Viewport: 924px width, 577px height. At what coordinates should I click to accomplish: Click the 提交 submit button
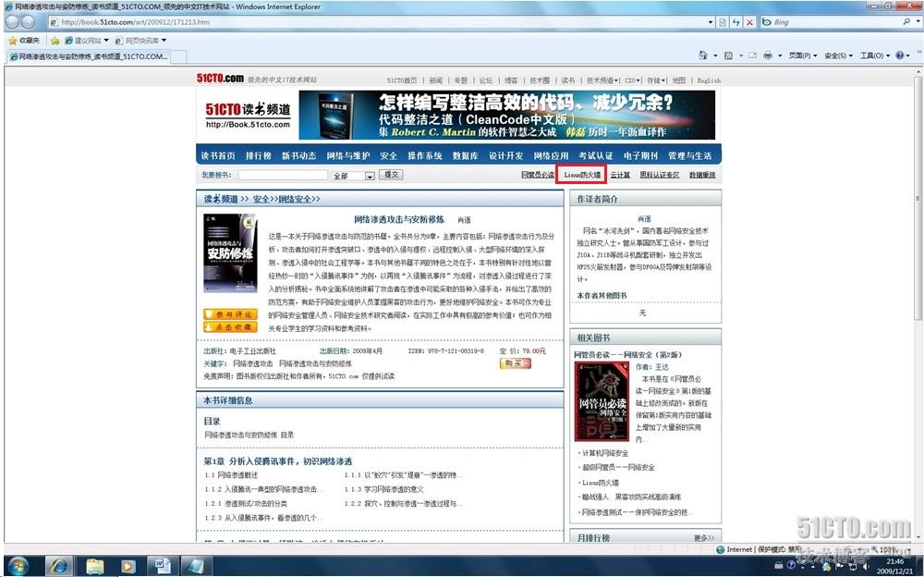tap(391, 175)
